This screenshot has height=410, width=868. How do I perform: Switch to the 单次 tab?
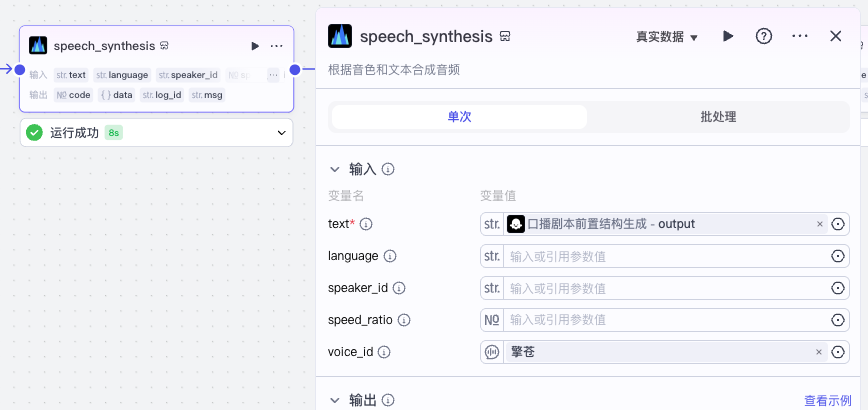(459, 117)
